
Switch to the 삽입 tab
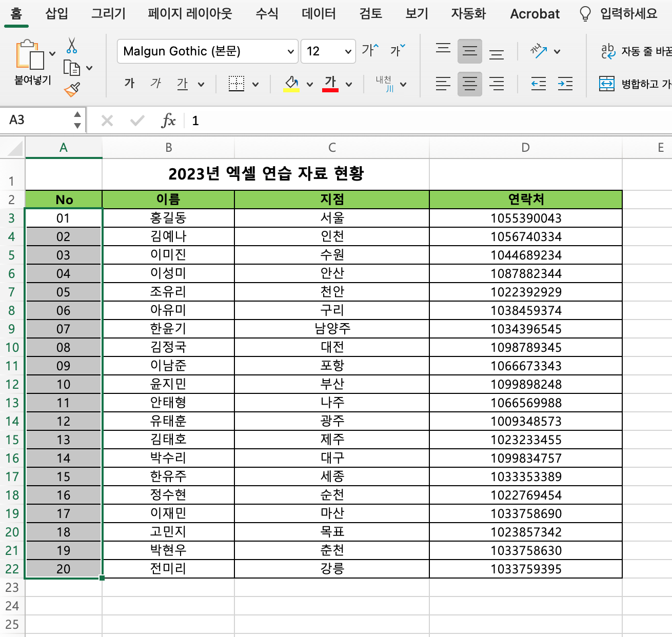click(57, 13)
